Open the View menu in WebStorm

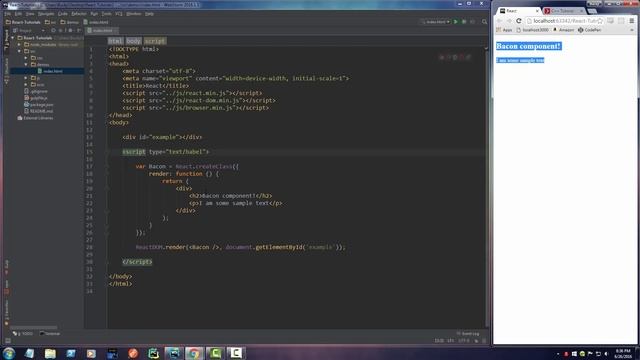(30, 14)
